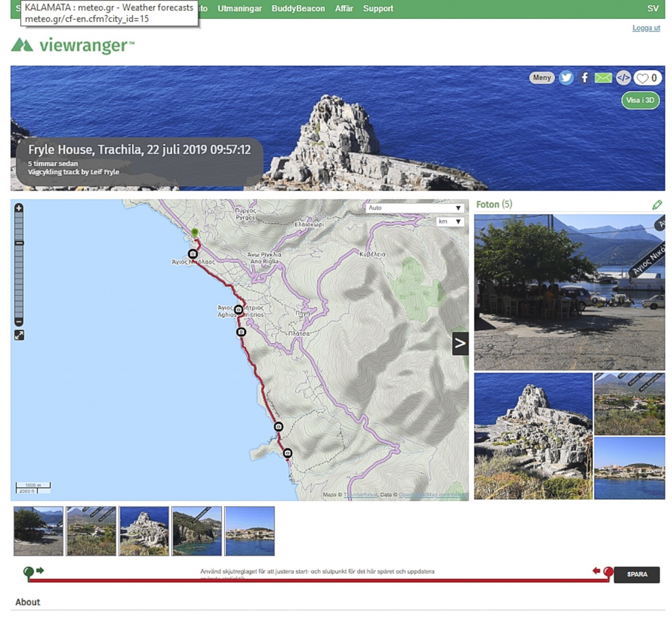Open the Auto map type dropdown
Screen dimensions: 672x621
pyautogui.click(x=415, y=208)
